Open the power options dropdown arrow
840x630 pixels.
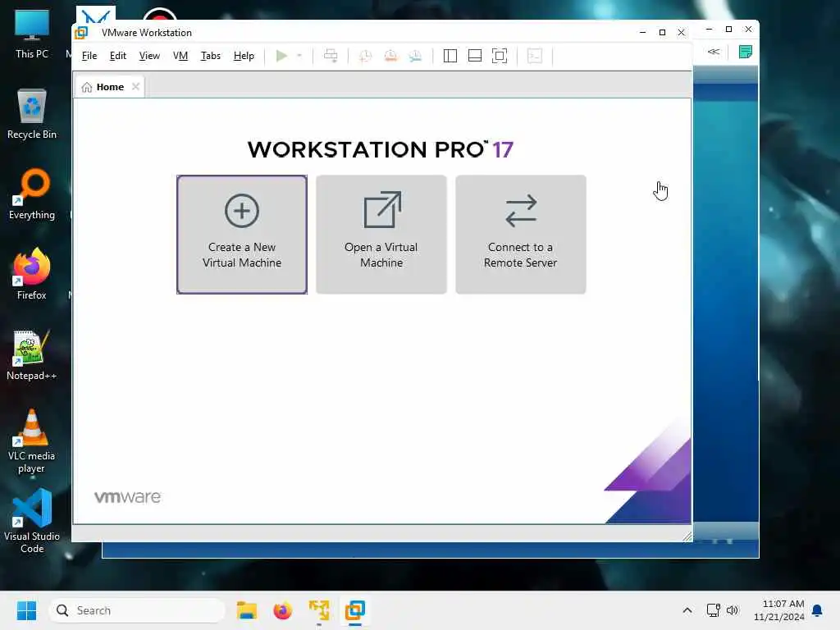tap(299, 56)
